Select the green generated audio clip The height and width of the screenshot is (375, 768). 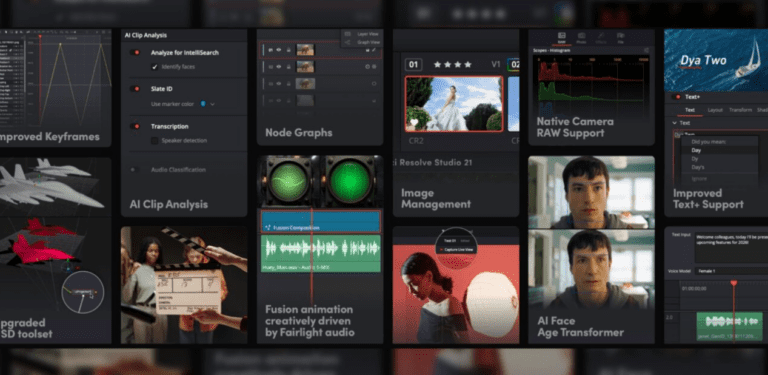pyautogui.click(x=729, y=326)
